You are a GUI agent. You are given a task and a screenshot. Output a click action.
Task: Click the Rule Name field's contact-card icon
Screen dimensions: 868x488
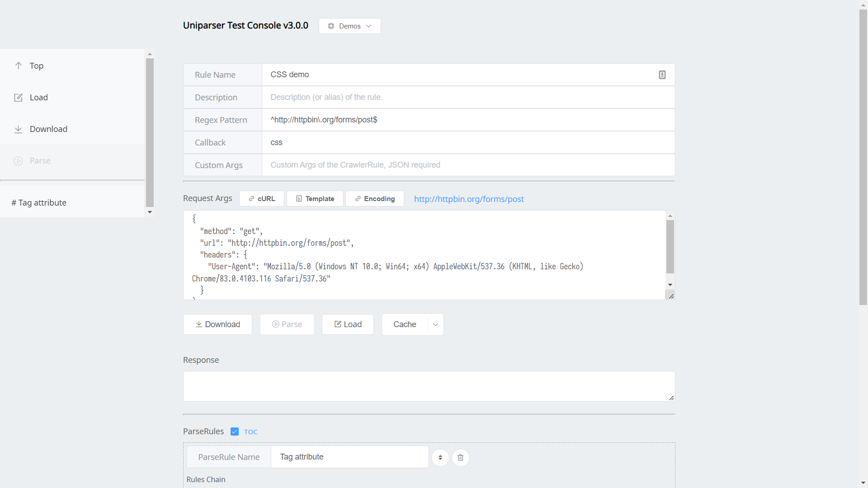tap(662, 75)
